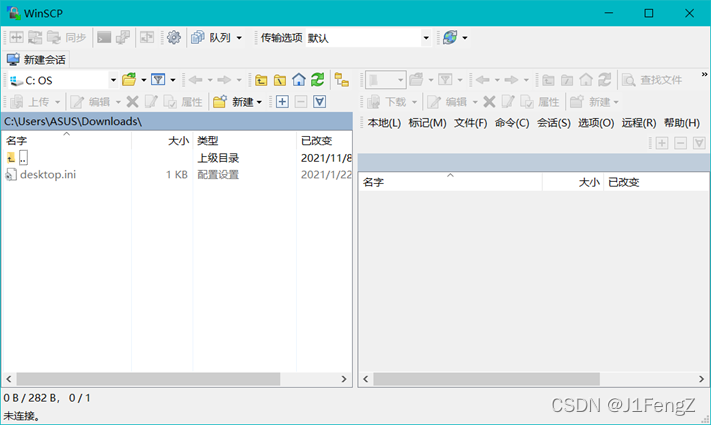
Task: Click the local 新建 button
Action: (233, 102)
